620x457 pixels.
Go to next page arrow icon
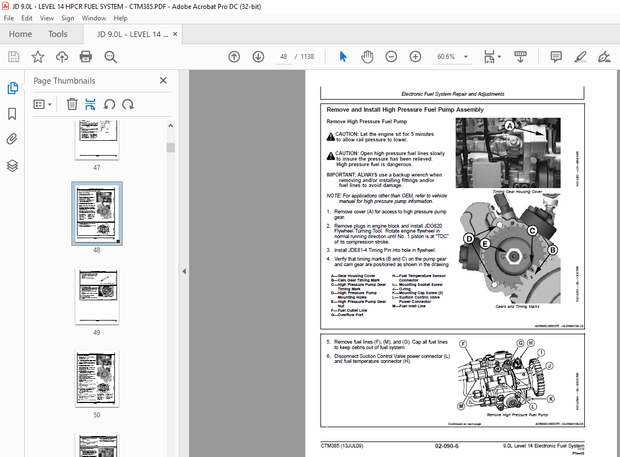pyautogui.click(x=258, y=57)
